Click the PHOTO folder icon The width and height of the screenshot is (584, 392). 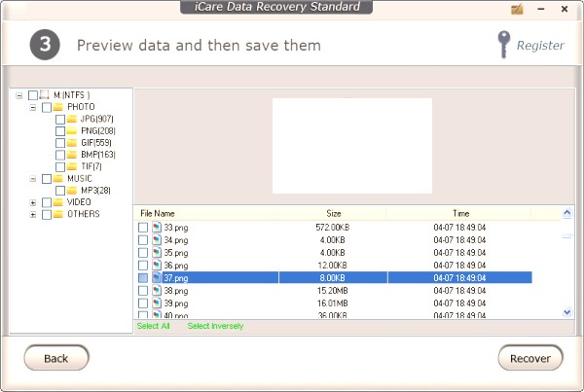[x=57, y=107]
